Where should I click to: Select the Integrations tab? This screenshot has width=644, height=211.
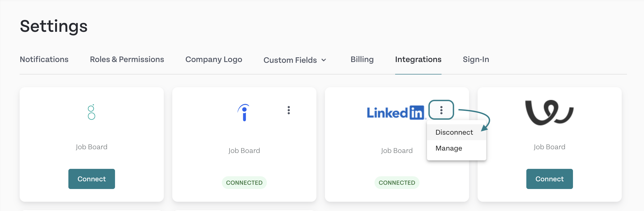click(418, 59)
